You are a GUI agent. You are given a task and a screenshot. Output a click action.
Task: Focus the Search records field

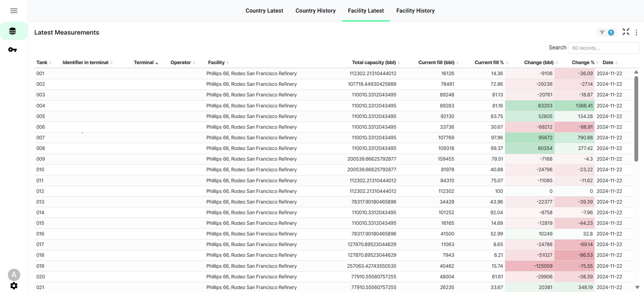[603, 48]
